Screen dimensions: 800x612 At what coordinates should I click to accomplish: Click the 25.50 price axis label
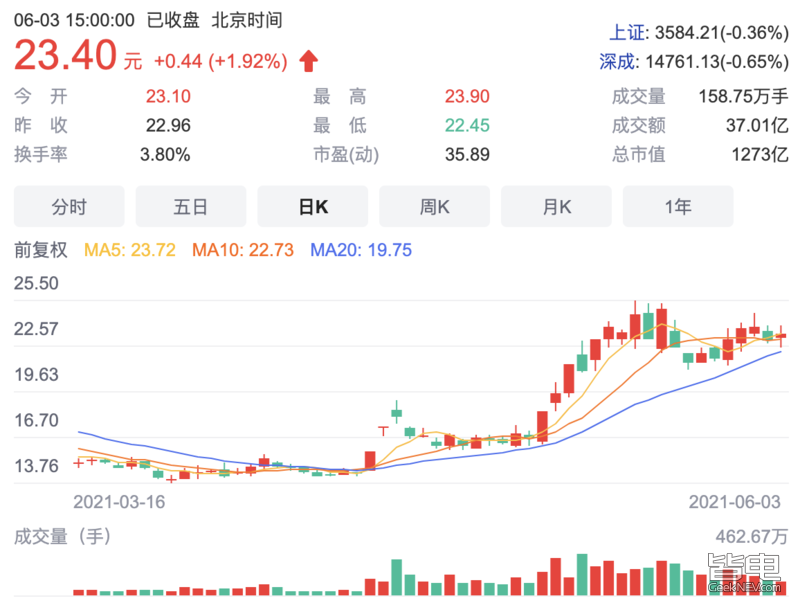[x=36, y=283]
